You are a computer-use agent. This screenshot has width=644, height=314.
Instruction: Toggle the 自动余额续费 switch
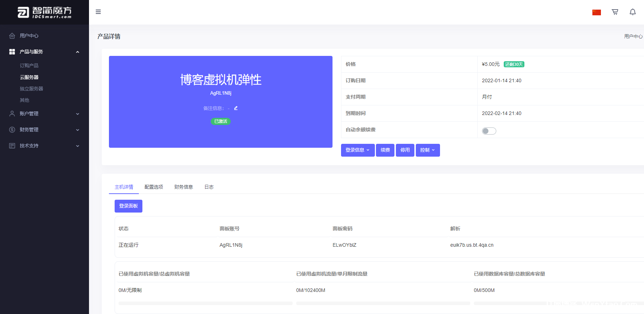(x=489, y=131)
